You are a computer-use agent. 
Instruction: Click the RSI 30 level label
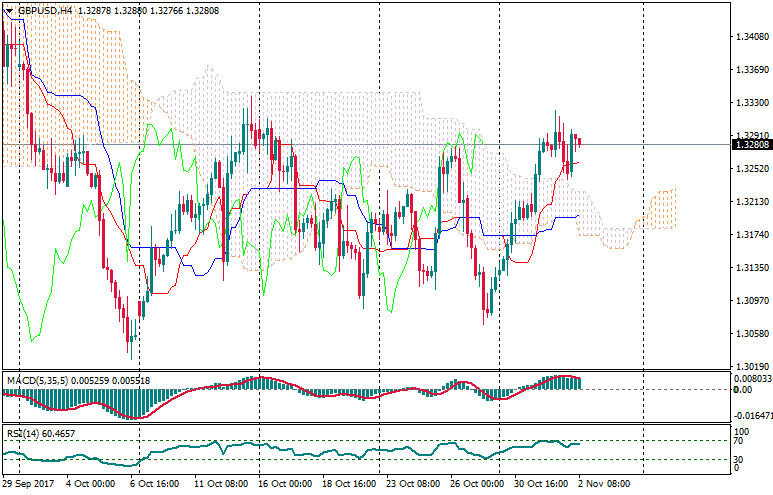(738, 458)
